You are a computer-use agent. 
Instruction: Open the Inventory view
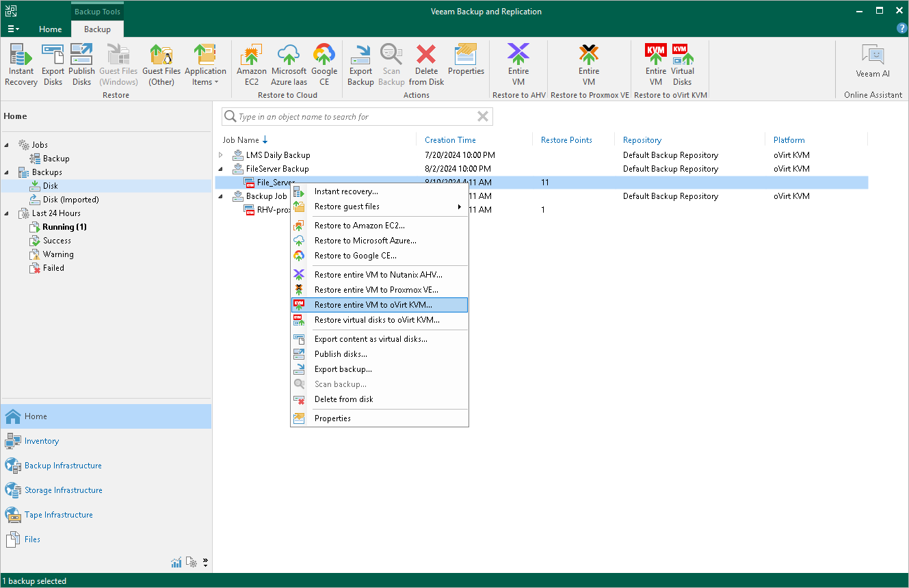pyautogui.click(x=106, y=441)
